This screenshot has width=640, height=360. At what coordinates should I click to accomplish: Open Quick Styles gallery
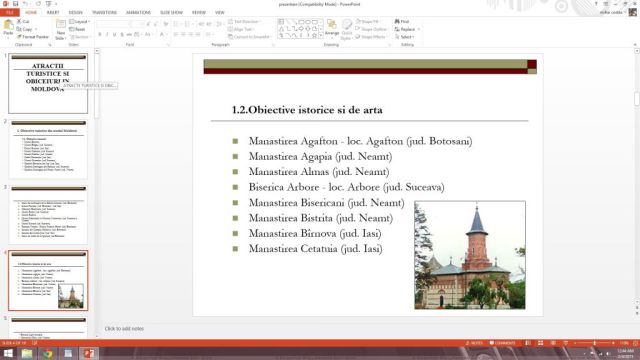[x=347, y=29]
